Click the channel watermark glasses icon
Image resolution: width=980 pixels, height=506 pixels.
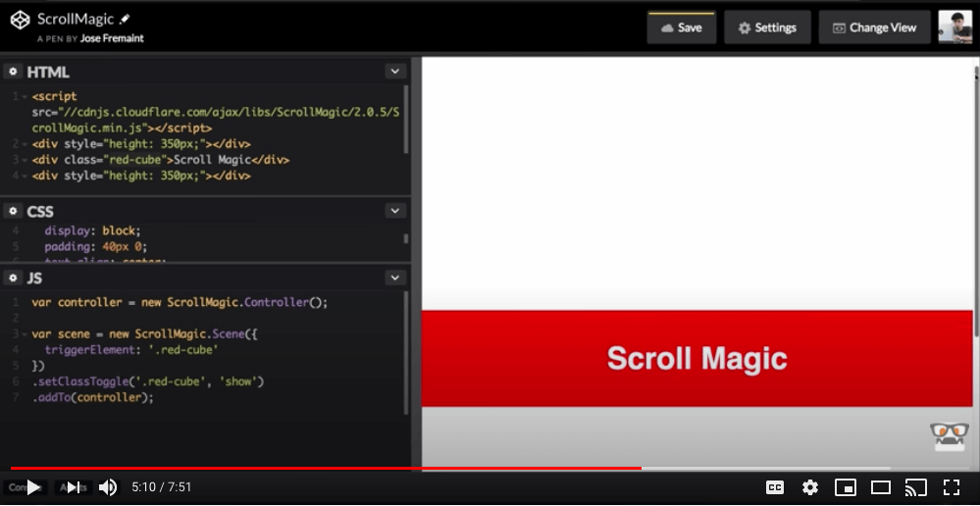950,436
